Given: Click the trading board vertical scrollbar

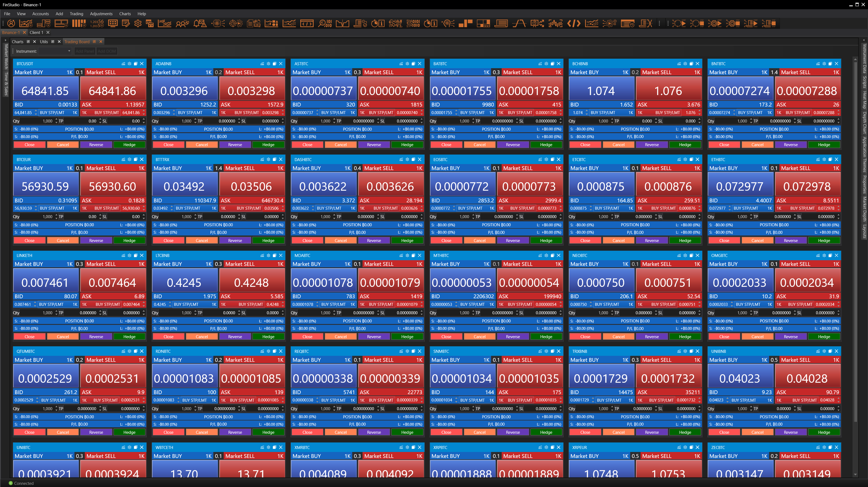Looking at the screenshot, I should (x=855, y=236).
